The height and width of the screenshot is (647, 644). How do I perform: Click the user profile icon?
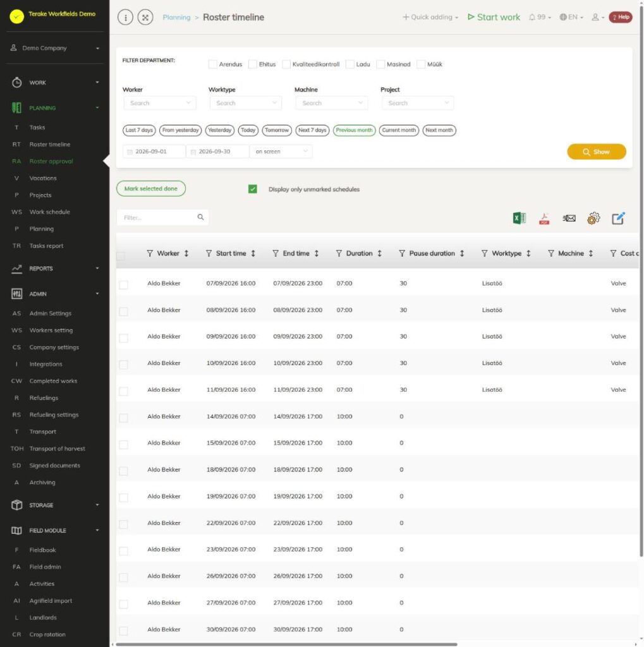point(595,17)
